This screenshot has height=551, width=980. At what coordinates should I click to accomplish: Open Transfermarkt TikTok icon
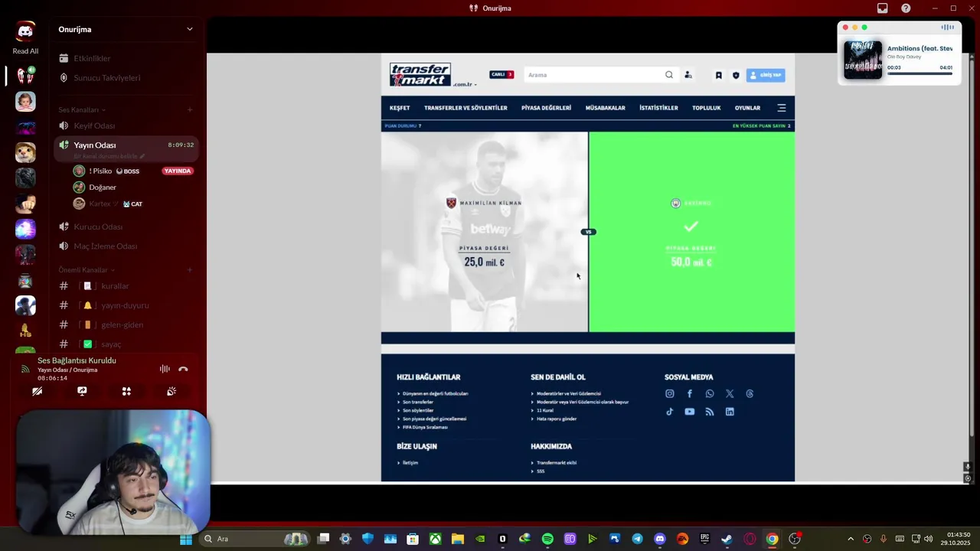(670, 412)
